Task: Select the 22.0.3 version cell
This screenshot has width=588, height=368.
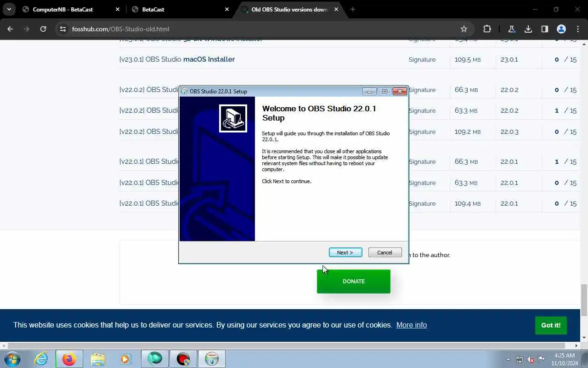Action: click(509, 132)
